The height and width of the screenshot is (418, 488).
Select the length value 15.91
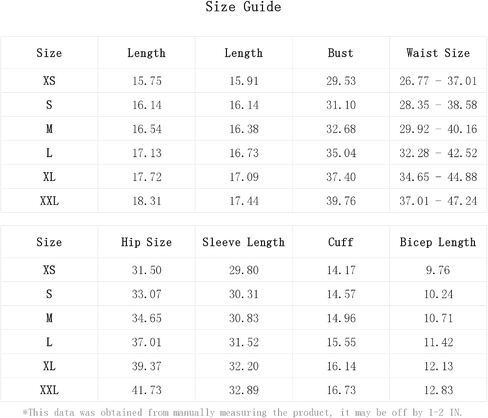244,81
